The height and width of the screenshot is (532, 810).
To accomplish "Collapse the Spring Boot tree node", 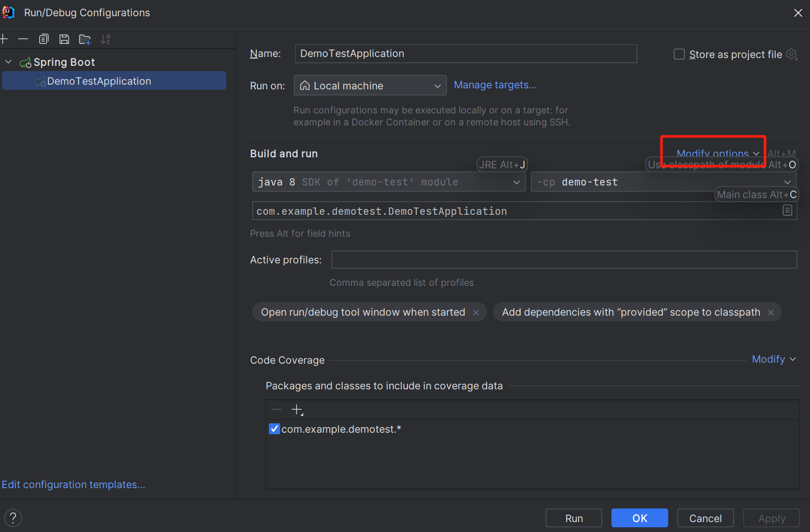I will tap(8, 62).
